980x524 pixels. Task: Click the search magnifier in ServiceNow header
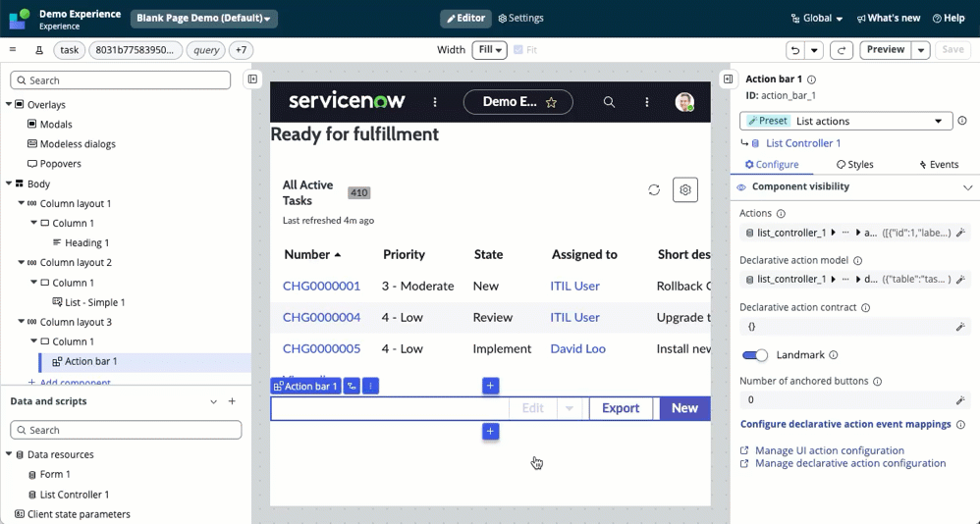pyautogui.click(x=609, y=102)
